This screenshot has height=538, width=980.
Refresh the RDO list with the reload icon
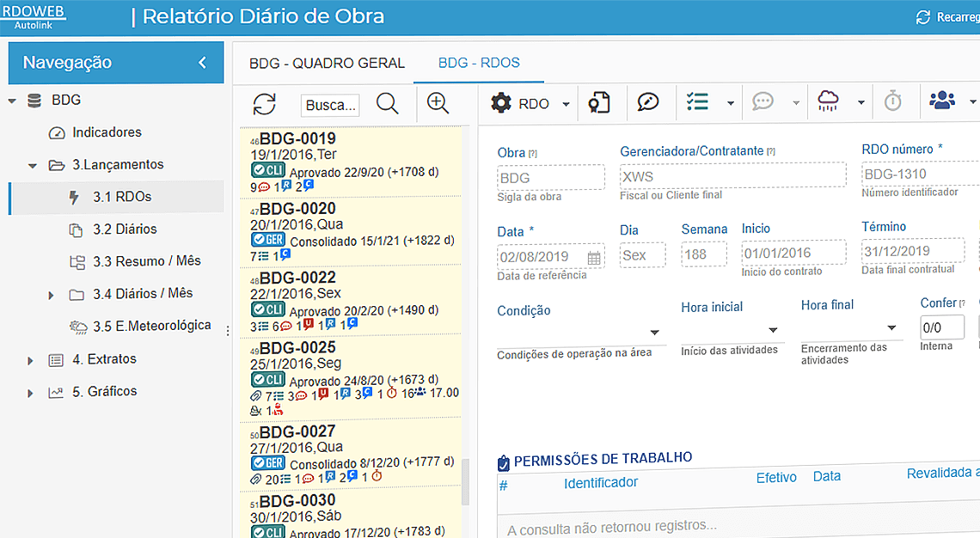click(x=265, y=101)
